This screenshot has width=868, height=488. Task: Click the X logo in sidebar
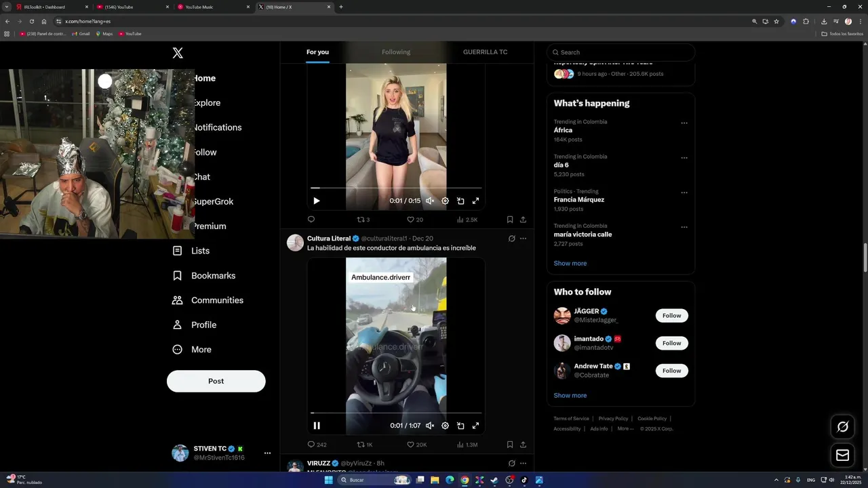click(178, 53)
